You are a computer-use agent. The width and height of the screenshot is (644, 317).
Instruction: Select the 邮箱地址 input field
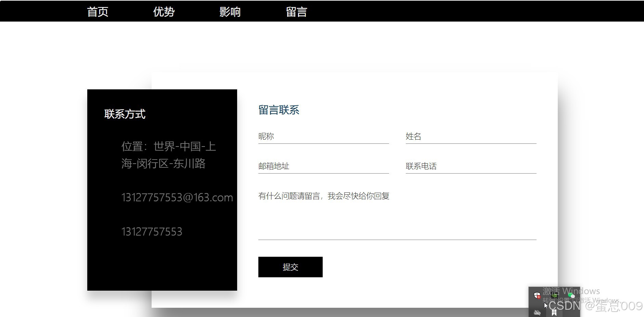[323, 167]
